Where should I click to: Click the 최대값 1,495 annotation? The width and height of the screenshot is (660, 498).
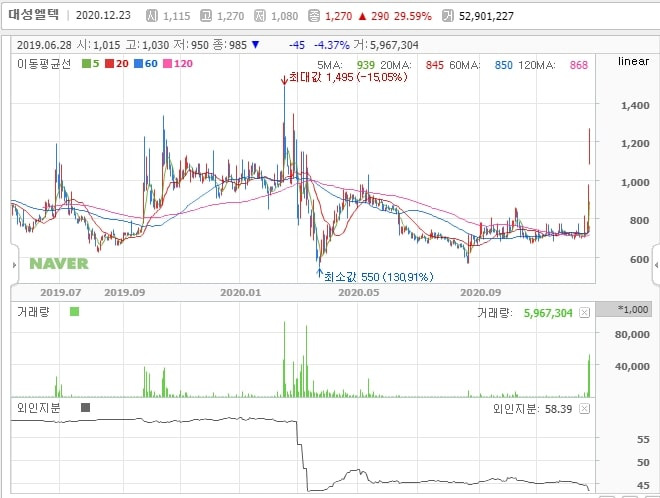(x=348, y=77)
